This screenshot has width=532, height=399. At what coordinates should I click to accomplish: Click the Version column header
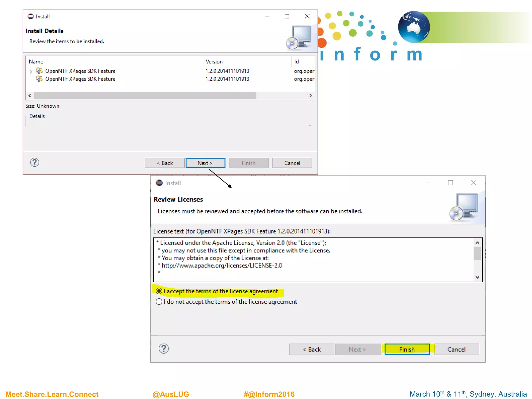(x=214, y=62)
